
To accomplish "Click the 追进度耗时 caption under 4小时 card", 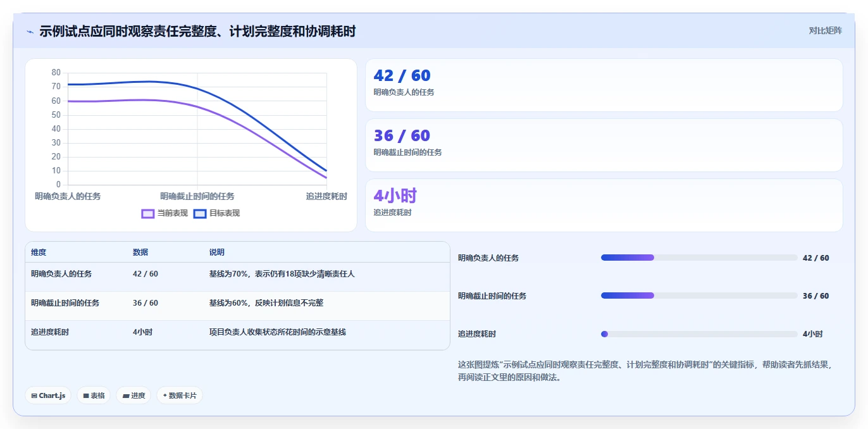I will point(392,213).
